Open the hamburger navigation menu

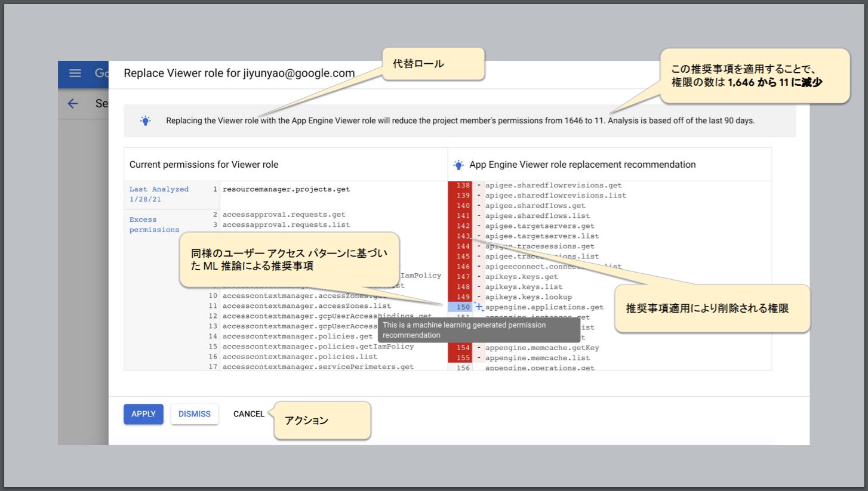[75, 73]
